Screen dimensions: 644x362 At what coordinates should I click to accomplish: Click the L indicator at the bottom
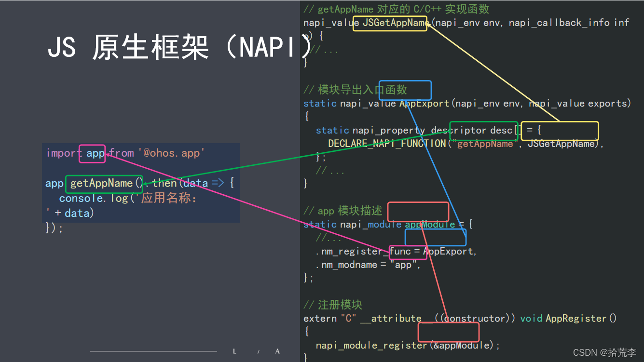(x=234, y=351)
